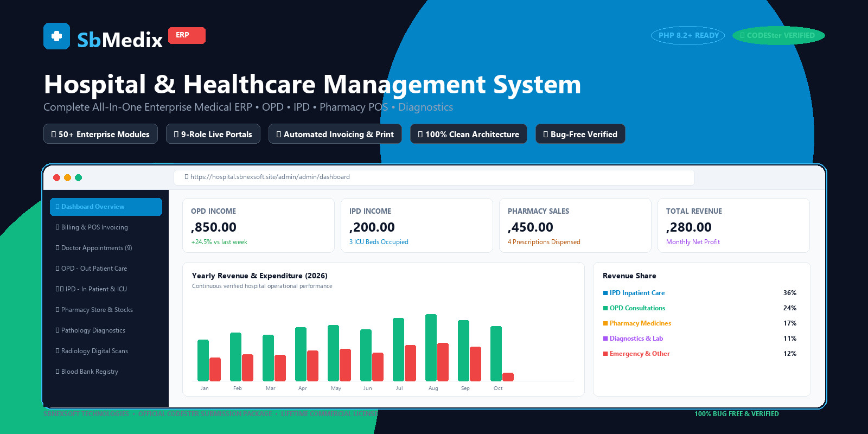Select the 50+ Enterprise Modules pill
868x434 pixels.
pyautogui.click(x=100, y=134)
